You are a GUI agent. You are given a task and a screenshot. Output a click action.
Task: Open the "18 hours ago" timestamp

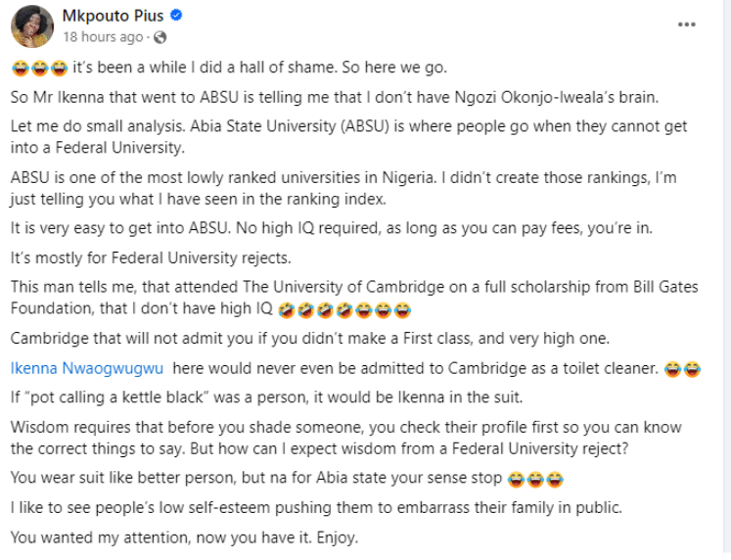click(x=103, y=37)
